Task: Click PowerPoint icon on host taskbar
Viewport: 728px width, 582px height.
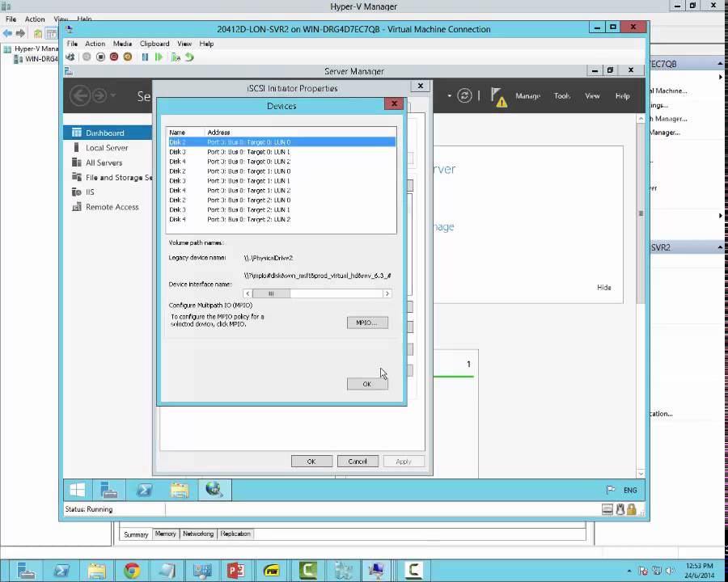Action: tap(236, 571)
